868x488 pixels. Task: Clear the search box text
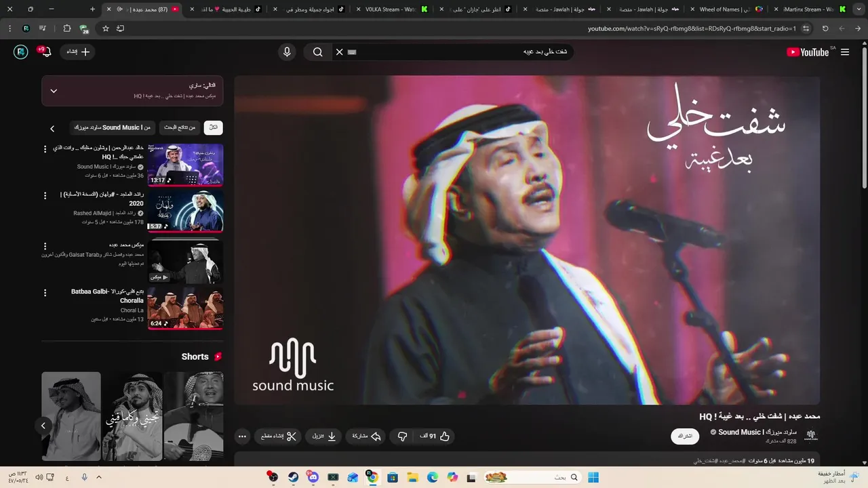pyautogui.click(x=339, y=52)
